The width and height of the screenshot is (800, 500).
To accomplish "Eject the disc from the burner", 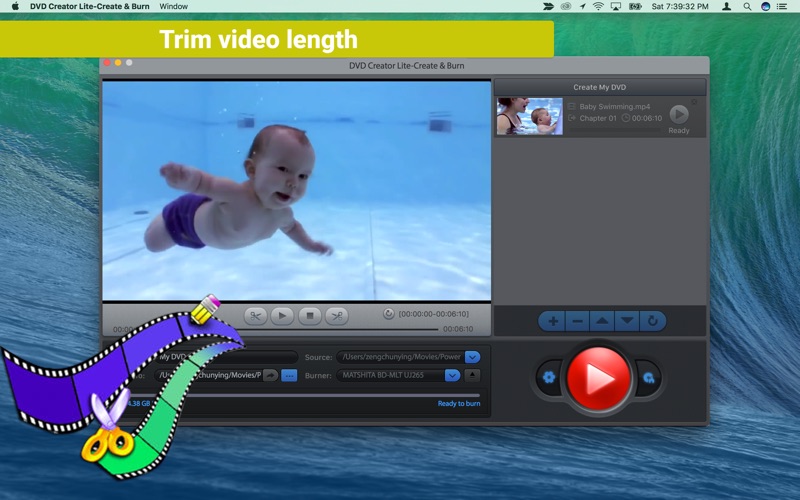I will (472, 376).
